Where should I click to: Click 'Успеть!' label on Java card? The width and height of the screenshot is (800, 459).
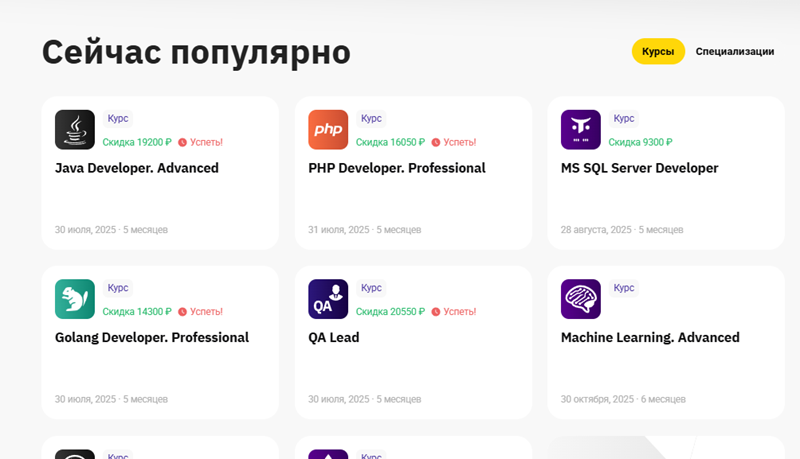[x=207, y=142]
